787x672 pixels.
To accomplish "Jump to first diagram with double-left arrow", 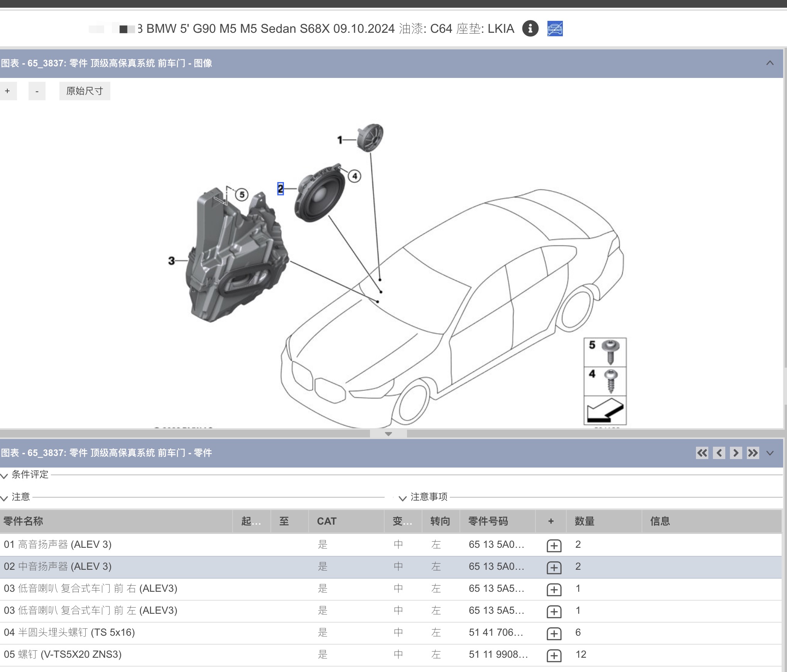I will coord(702,453).
